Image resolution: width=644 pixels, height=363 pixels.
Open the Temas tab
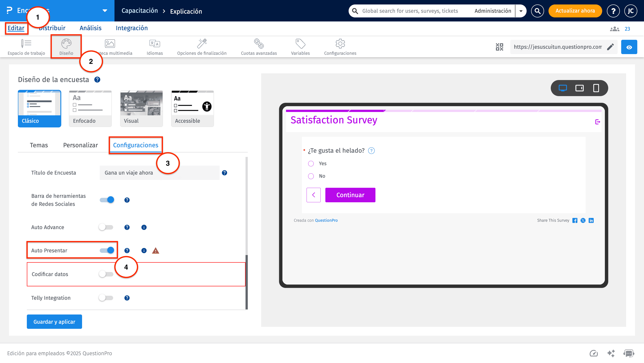(x=39, y=145)
